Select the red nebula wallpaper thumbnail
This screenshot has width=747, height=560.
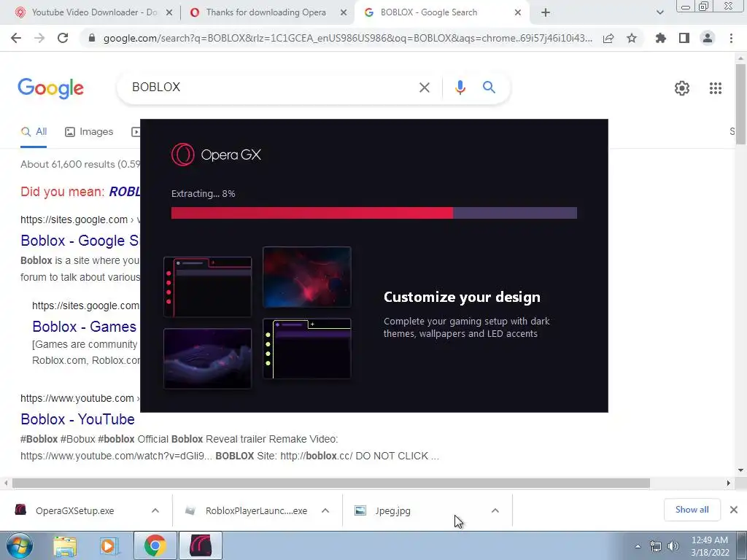coord(307,276)
